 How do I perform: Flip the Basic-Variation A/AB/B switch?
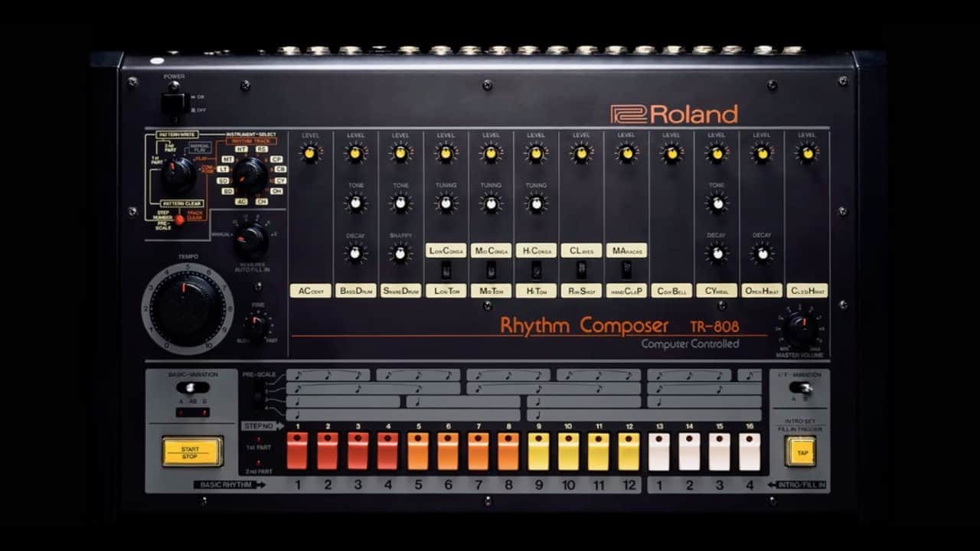tap(192, 387)
